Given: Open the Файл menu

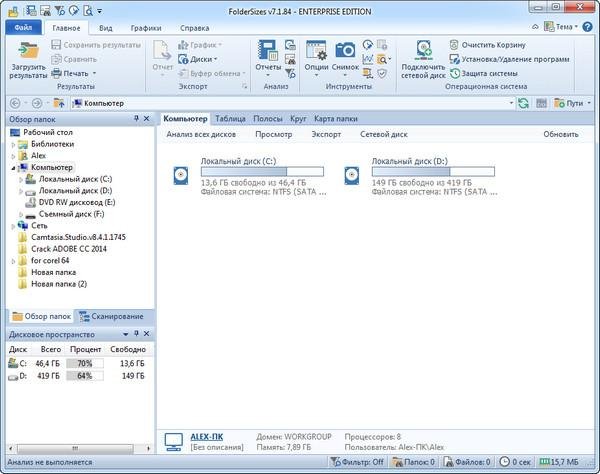Looking at the screenshot, I should 23,28.
